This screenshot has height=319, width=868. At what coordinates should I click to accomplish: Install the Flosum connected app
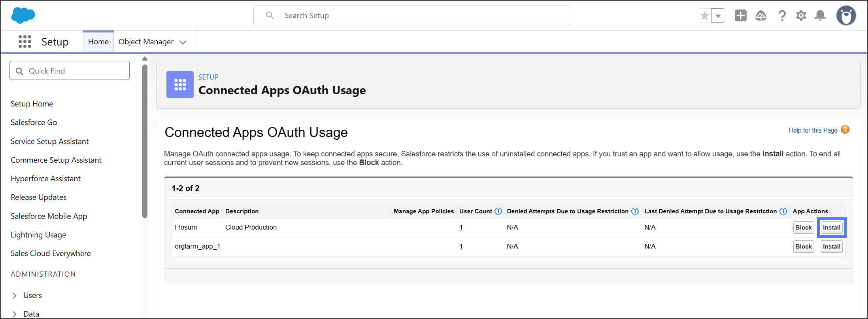coord(831,228)
